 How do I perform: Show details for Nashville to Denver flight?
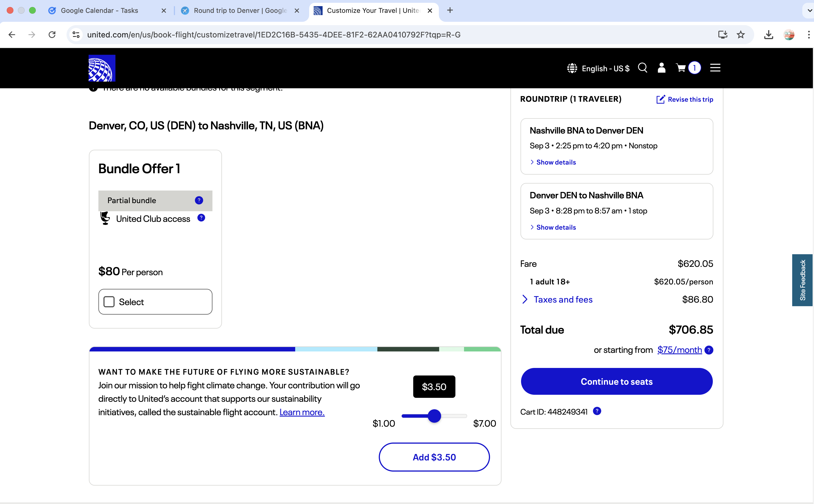pyautogui.click(x=555, y=162)
